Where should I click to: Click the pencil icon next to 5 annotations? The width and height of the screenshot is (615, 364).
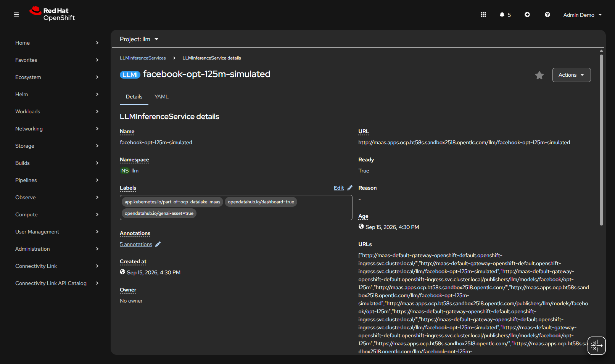158,244
